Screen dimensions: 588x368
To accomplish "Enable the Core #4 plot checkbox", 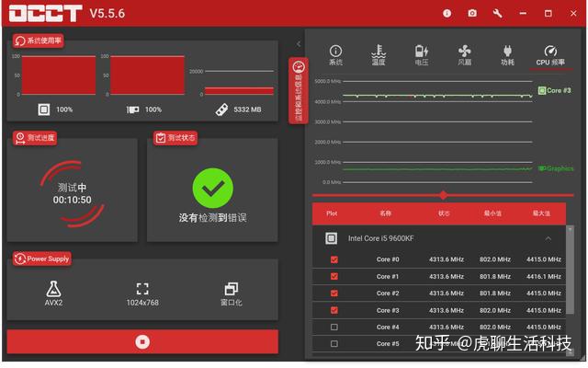I will [x=334, y=328].
